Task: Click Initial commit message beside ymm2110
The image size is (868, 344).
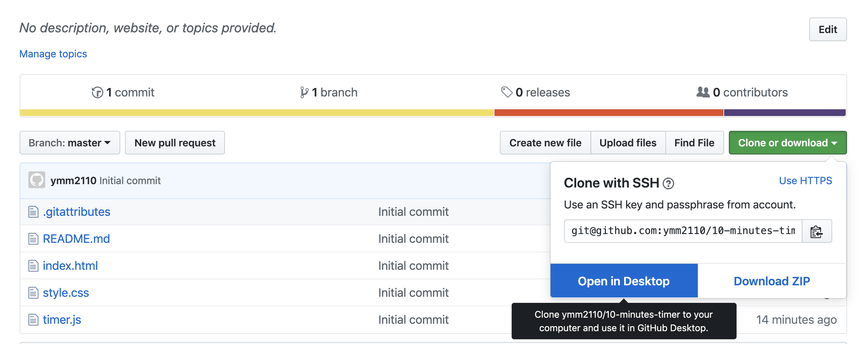Action: coord(130,180)
